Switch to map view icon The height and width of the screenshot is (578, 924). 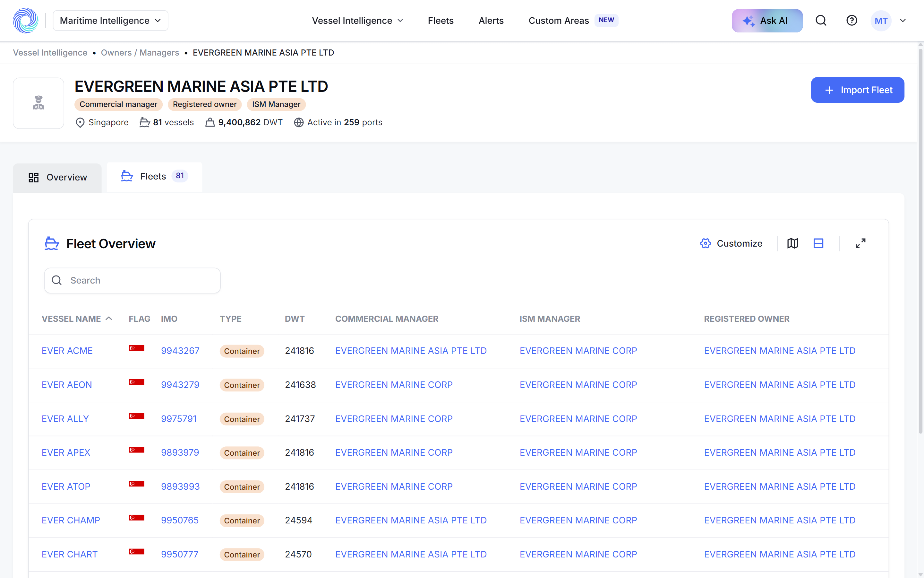pos(793,243)
